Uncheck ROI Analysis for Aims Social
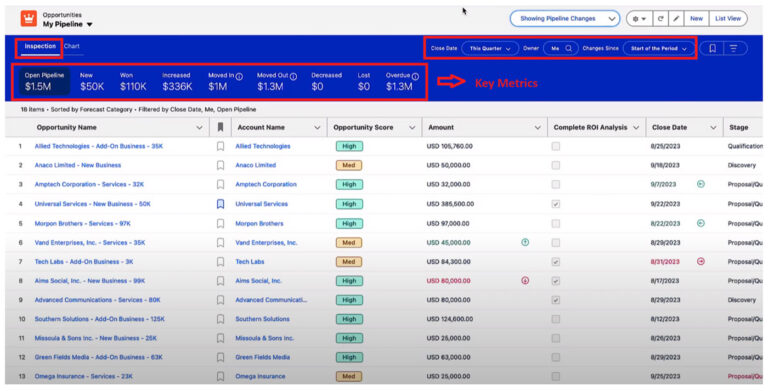Viewport: 768px width, 391px height. point(556,281)
